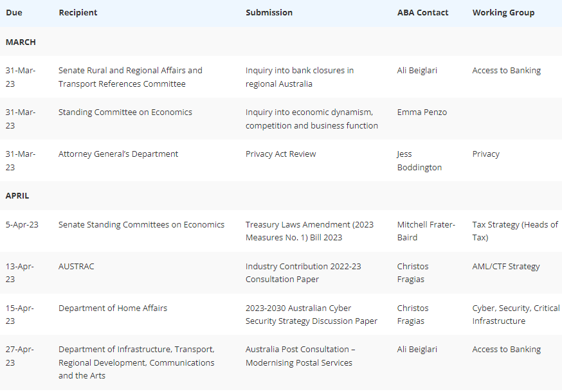
Task: Open Australia Post Consultation submission entry
Action: 300,356
